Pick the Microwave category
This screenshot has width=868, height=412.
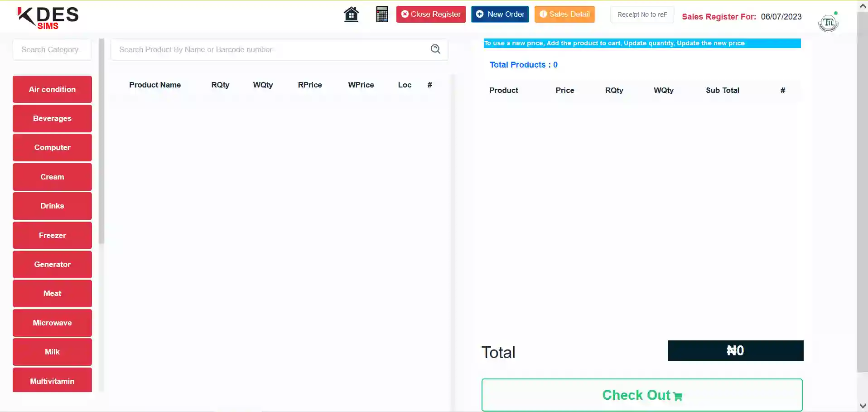pyautogui.click(x=52, y=323)
